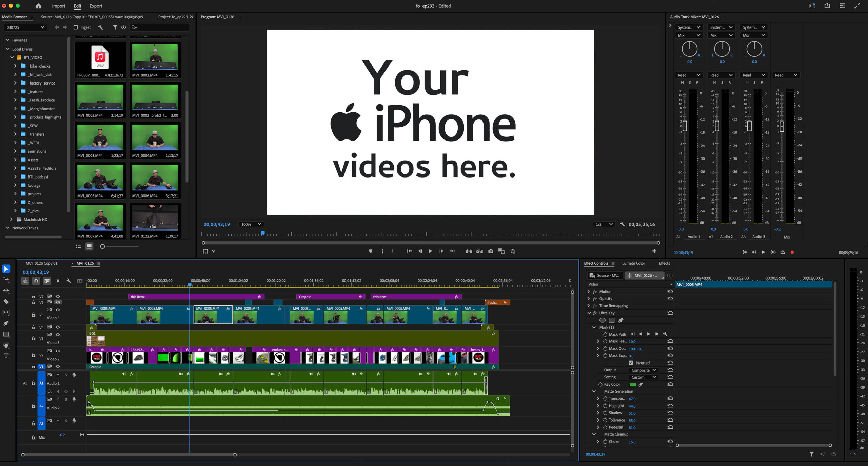The width and height of the screenshot is (868, 466).
Task: Open the Setting Custom dropdown
Action: 644,377
